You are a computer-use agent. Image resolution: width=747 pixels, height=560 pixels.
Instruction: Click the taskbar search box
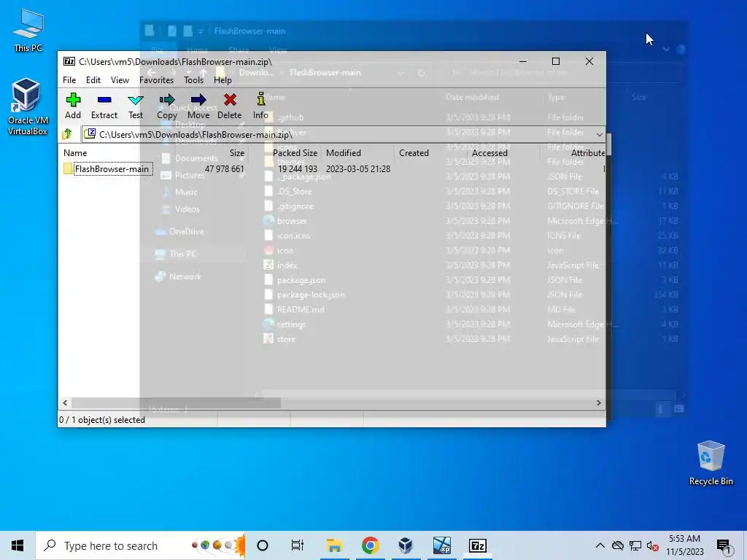[x=141, y=545]
